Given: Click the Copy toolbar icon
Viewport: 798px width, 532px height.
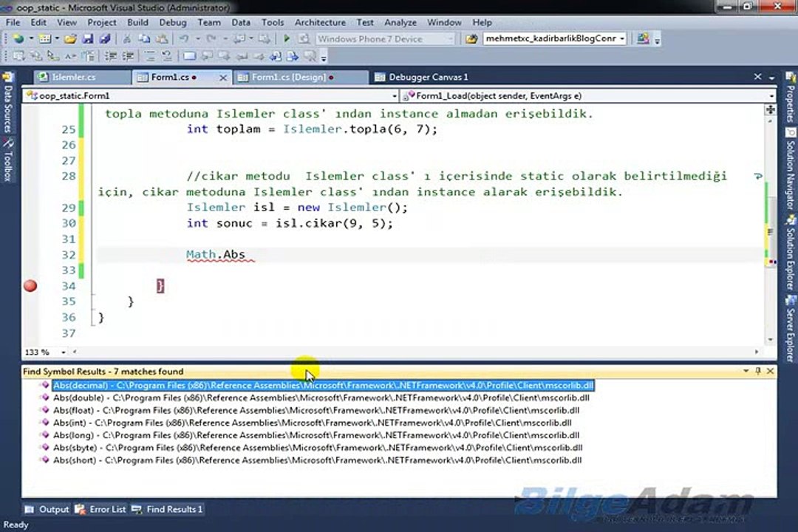Looking at the screenshot, I should [x=144, y=38].
